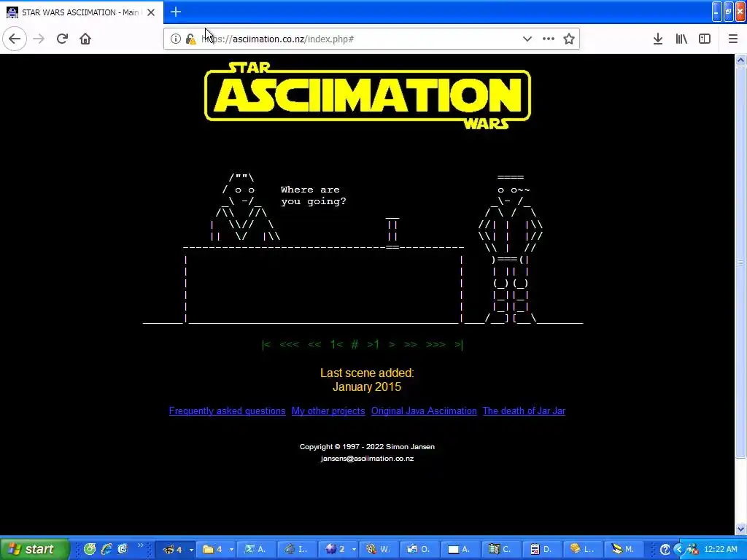Switch to the taskbar item labeled W.
Image resolution: width=747 pixels, height=560 pixels.
(379, 550)
